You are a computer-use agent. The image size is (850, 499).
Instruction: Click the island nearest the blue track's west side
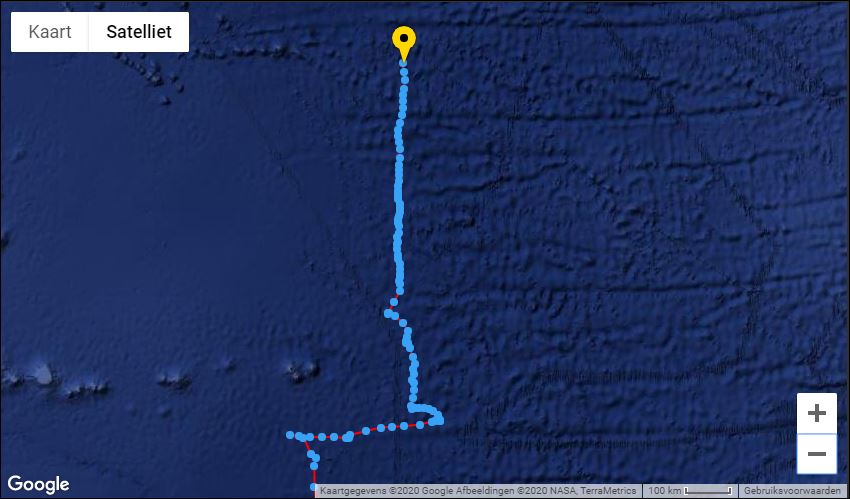click(302, 371)
